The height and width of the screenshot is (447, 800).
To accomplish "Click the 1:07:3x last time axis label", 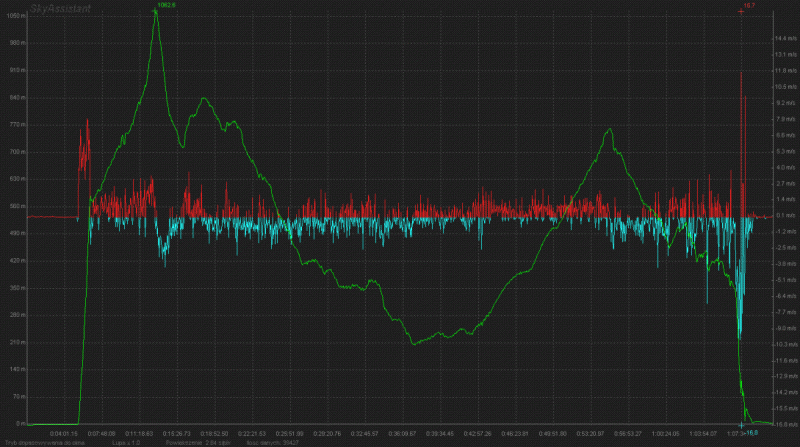I will 737,433.
